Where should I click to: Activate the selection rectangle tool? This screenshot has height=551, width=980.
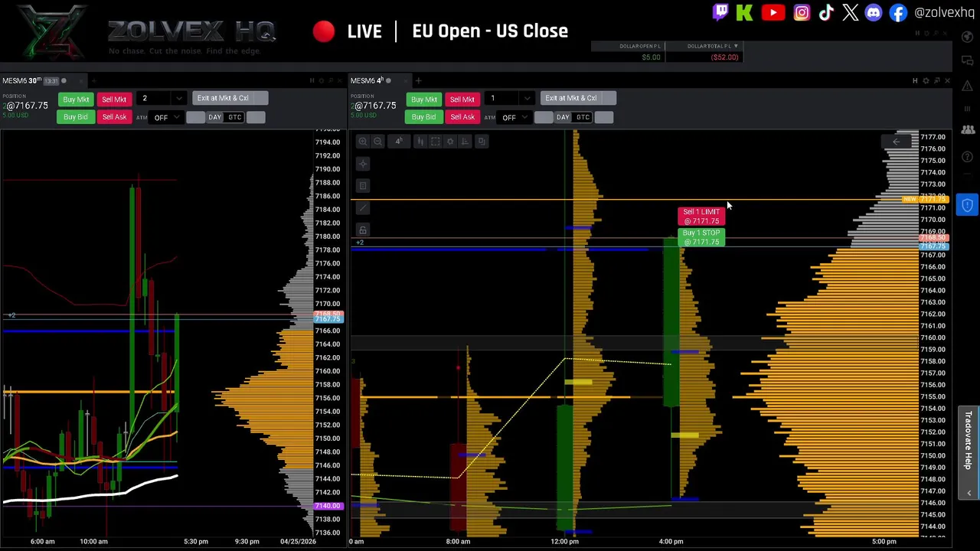tap(435, 142)
